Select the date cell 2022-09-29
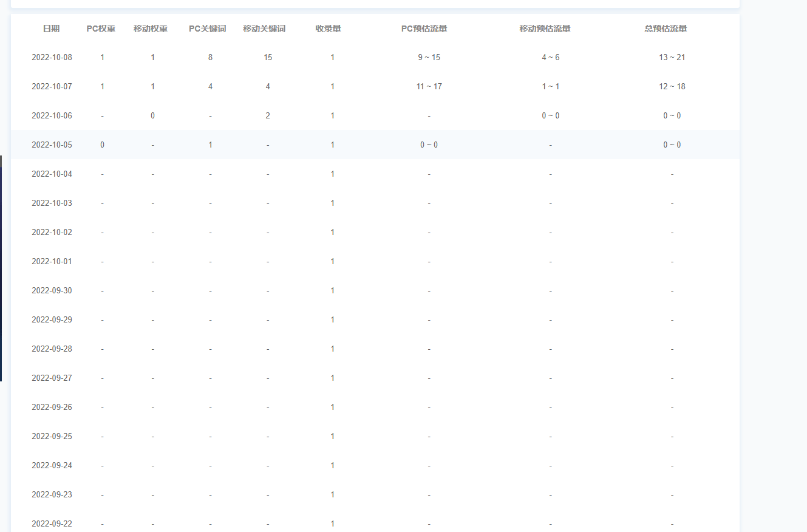The image size is (807, 532). tap(52, 319)
